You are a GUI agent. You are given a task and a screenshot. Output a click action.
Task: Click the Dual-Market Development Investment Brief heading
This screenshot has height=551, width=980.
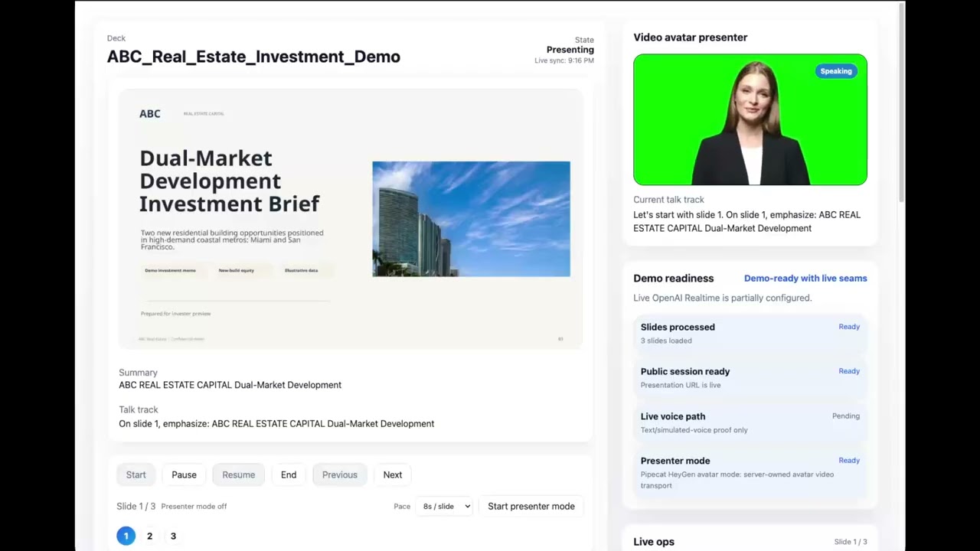tap(230, 181)
